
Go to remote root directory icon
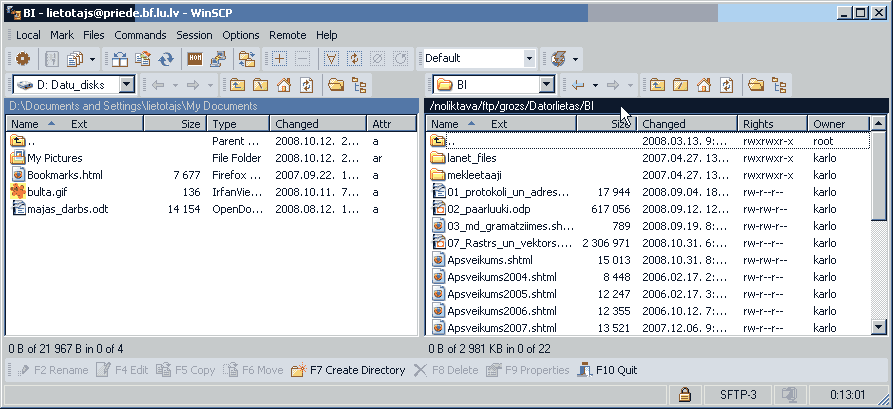point(681,85)
